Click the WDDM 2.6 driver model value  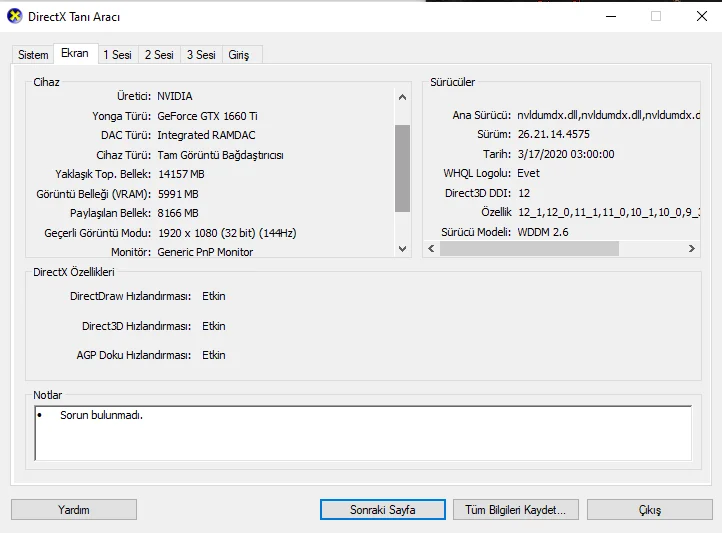pyautogui.click(x=543, y=232)
